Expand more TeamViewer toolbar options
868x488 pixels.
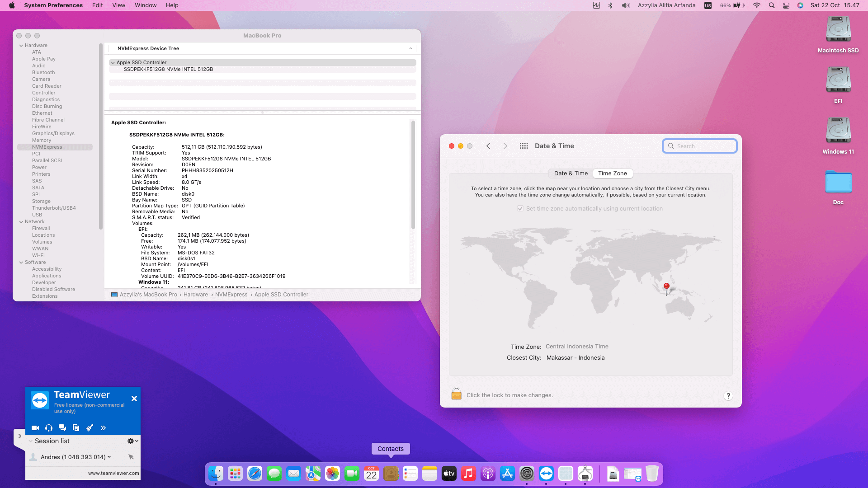[x=103, y=428]
